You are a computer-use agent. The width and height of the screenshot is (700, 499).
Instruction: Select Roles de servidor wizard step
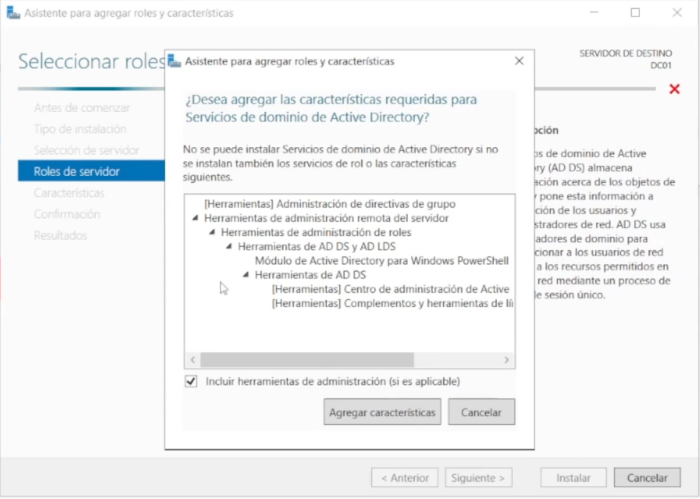91,171
